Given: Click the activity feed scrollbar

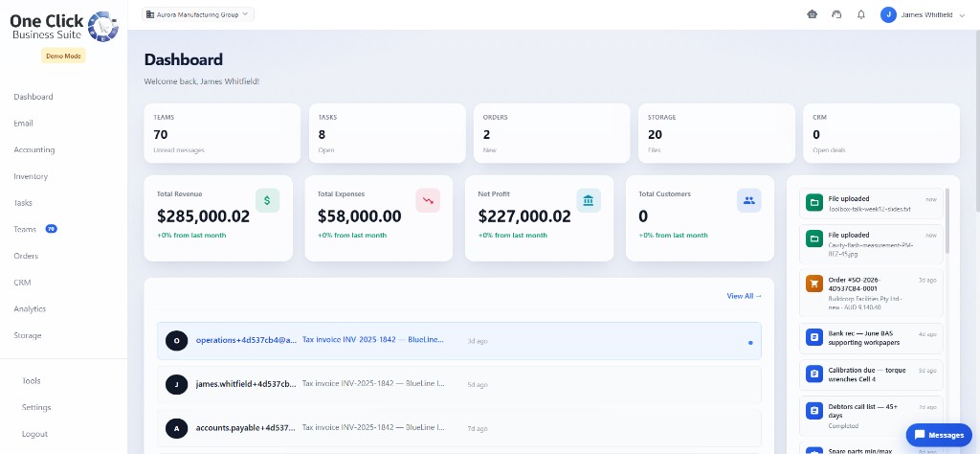Looking at the screenshot, I should tap(947, 220).
